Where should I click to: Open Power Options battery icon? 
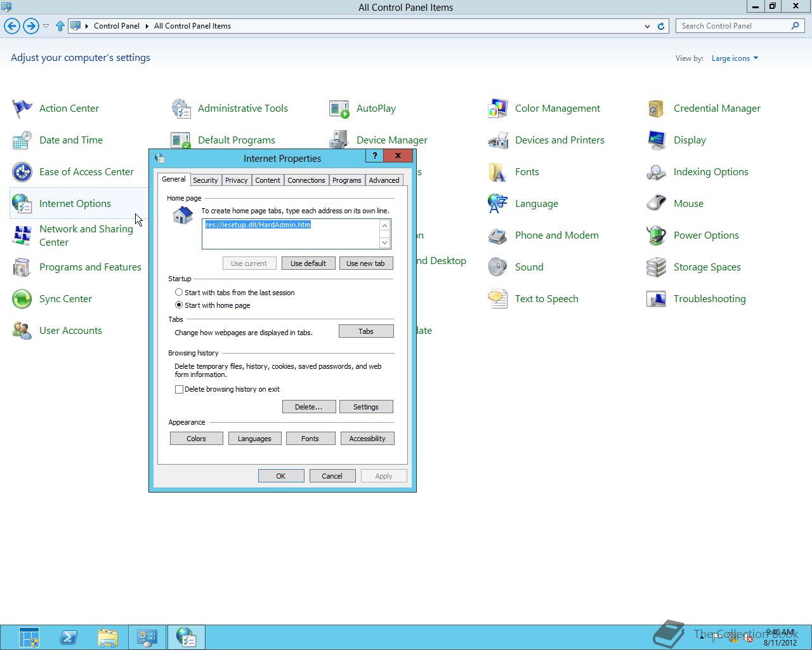click(x=657, y=235)
